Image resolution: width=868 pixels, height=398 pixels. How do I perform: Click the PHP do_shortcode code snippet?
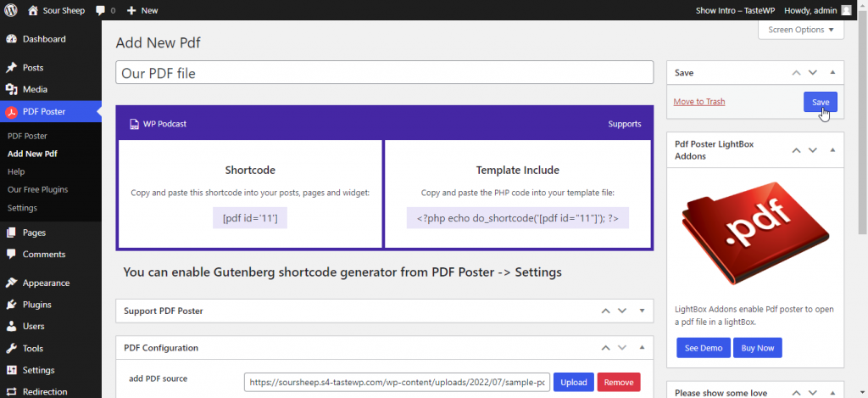[x=518, y=218]
